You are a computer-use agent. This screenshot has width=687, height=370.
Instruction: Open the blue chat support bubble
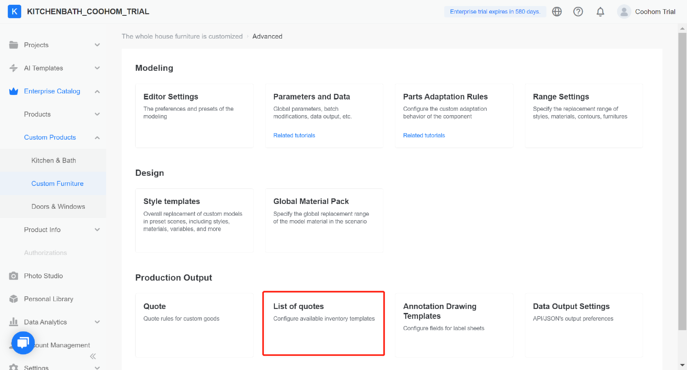(x=23, y=342)
